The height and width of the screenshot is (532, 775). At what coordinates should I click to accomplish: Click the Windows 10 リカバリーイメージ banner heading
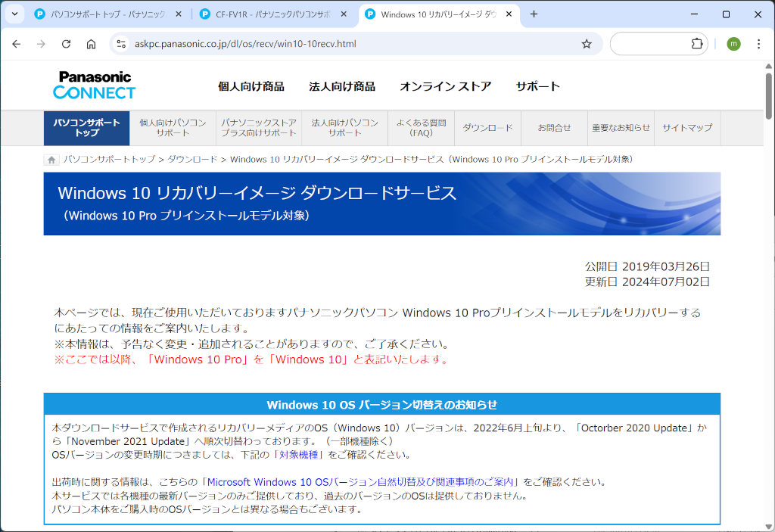257,193
